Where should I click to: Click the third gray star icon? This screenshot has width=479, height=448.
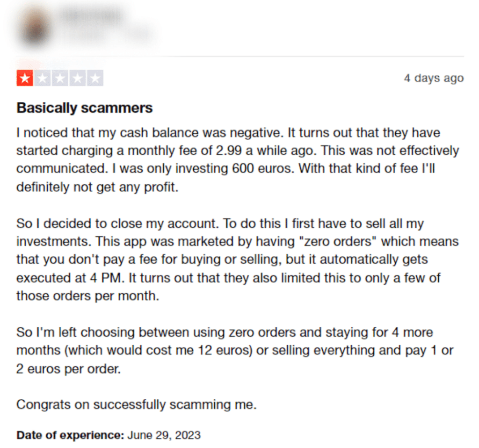pos(60,79)
